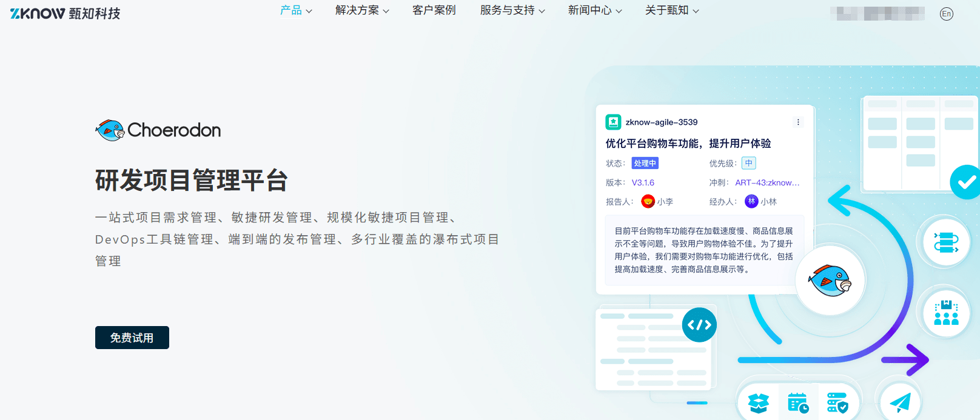Click the pipeline flow circle icon
The height and width of the screenshot is (420, 980).
946,242
